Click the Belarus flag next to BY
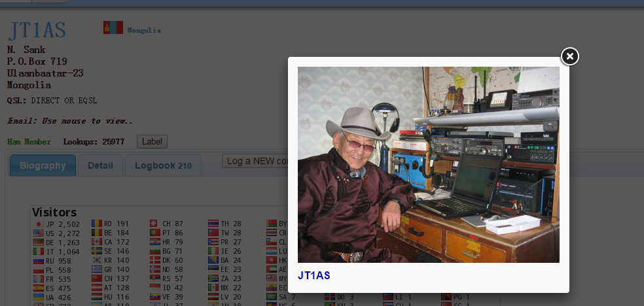This screenshot has width=644, height=306. click(272, 224)
